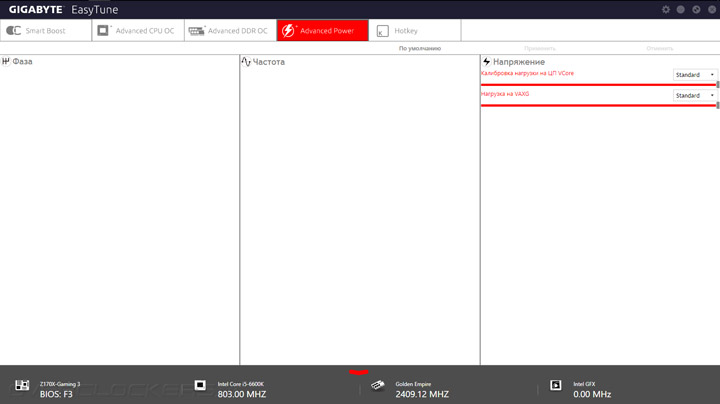Click the CPU chip icon on Advanced CPU OC
This screenshot has height=404, width=720.
click(x=103, y=30)
